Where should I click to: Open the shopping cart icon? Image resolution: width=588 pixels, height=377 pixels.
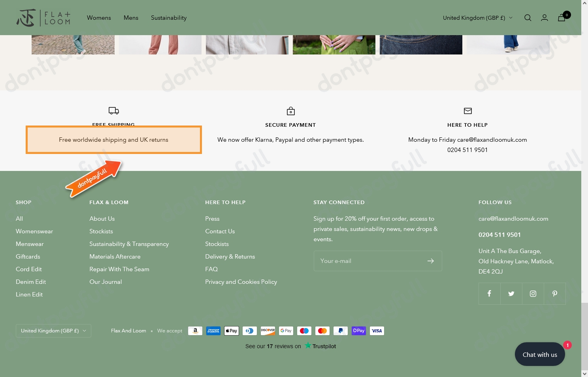pos(562,18)
